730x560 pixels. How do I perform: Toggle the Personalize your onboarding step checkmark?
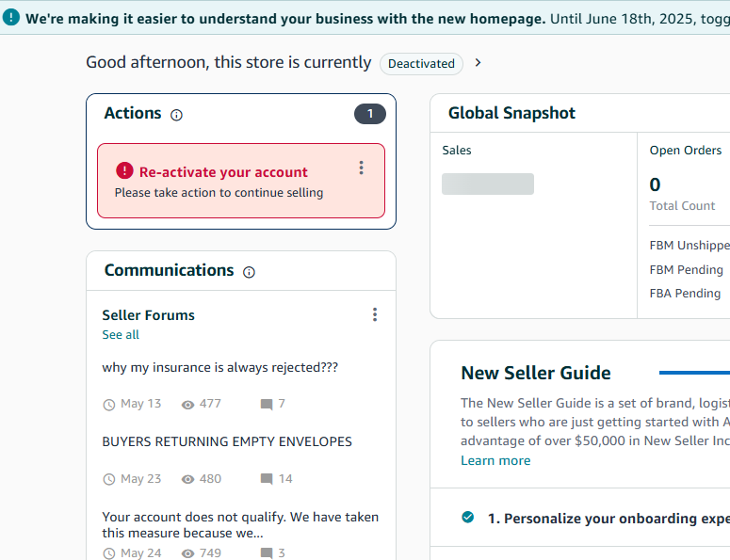pyautogui.click(x=468, y=517)
